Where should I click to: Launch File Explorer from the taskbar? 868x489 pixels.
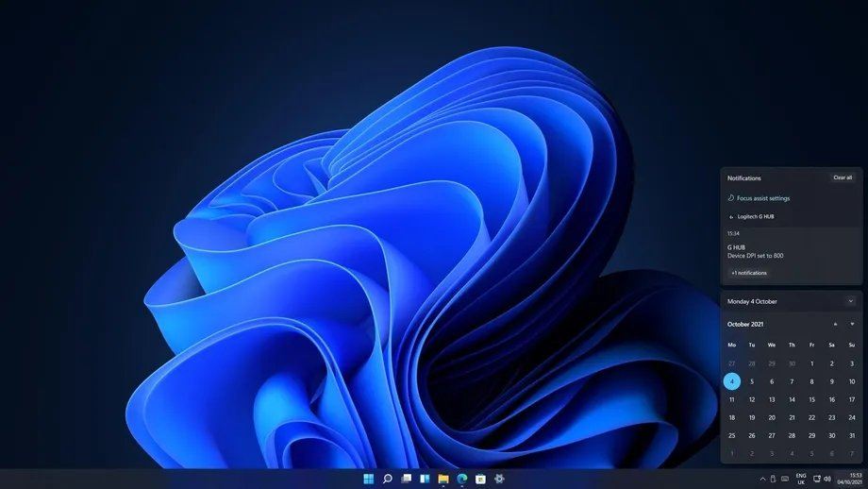point(443,479)
